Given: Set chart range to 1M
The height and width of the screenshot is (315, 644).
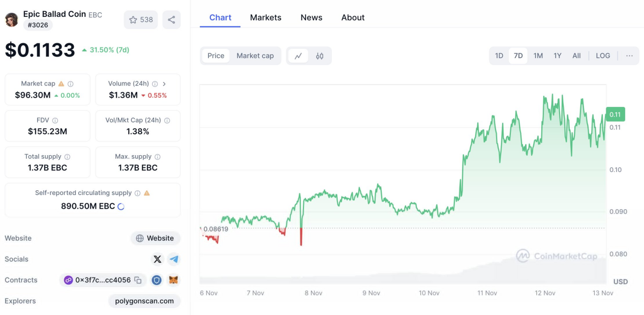Looking at the screenshot, I should 538,56.
